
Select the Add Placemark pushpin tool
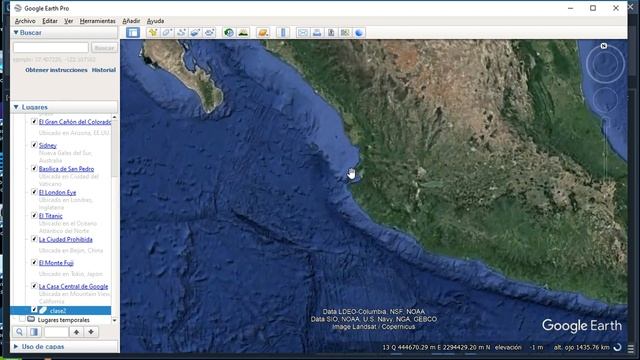(153, 33)
